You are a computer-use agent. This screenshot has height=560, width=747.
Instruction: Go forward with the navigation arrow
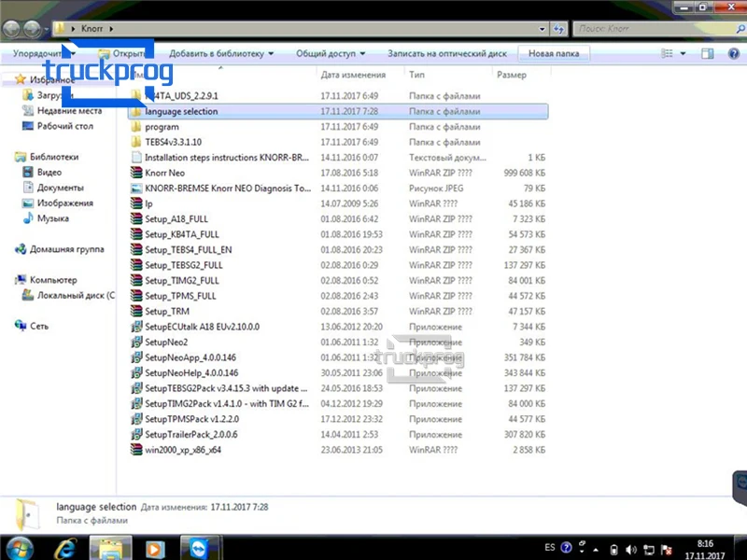coord(32,29)
